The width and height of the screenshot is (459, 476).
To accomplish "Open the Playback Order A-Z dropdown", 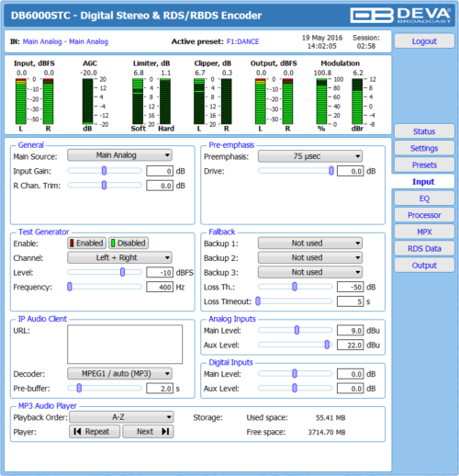I will 121,417.
